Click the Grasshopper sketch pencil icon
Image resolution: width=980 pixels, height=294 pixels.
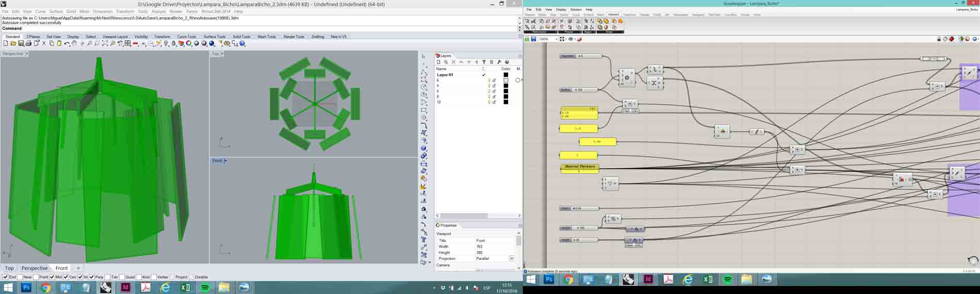coord(579,39)
